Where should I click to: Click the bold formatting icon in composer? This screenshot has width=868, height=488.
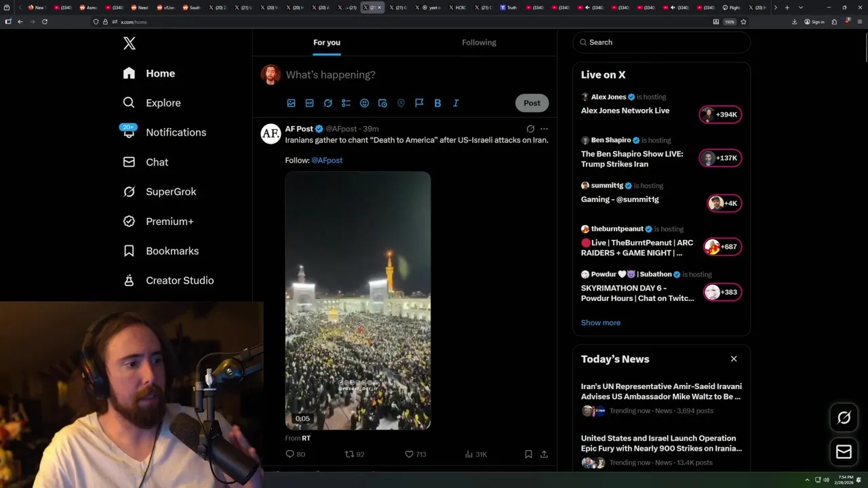(437, 103)
